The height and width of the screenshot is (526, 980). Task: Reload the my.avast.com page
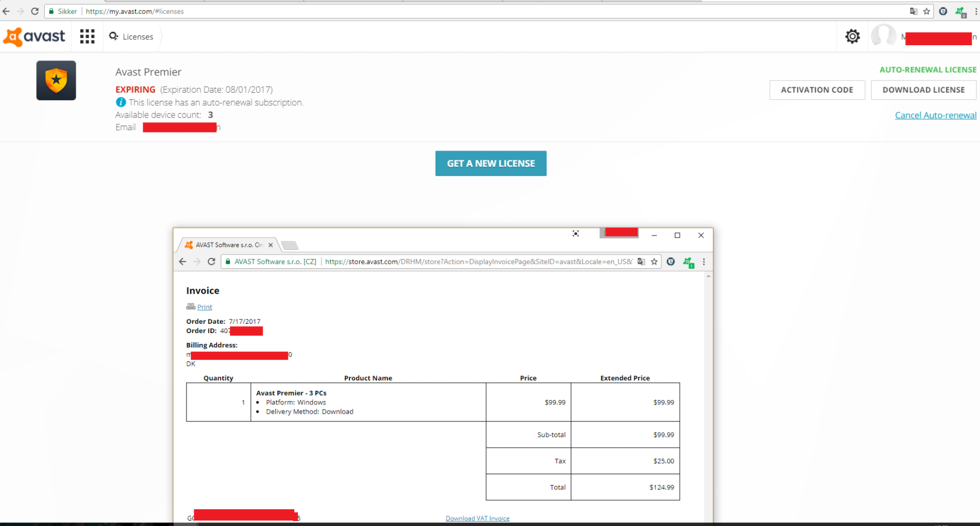coord(35,11)
